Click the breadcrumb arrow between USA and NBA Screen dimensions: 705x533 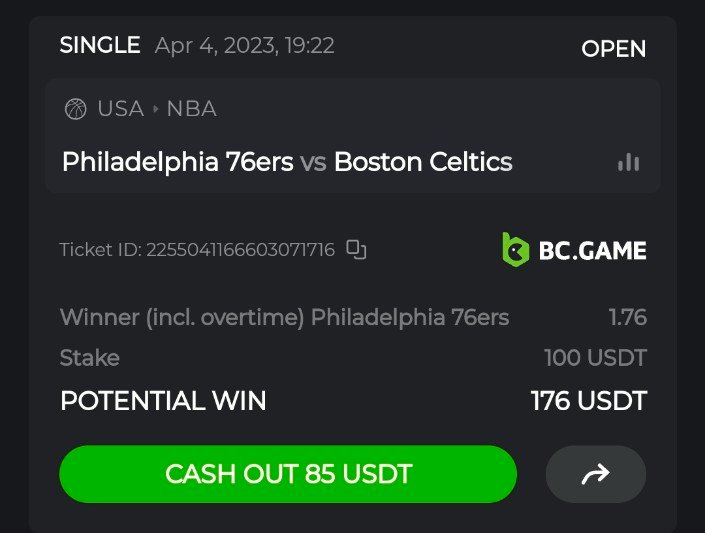click(156, 109)
